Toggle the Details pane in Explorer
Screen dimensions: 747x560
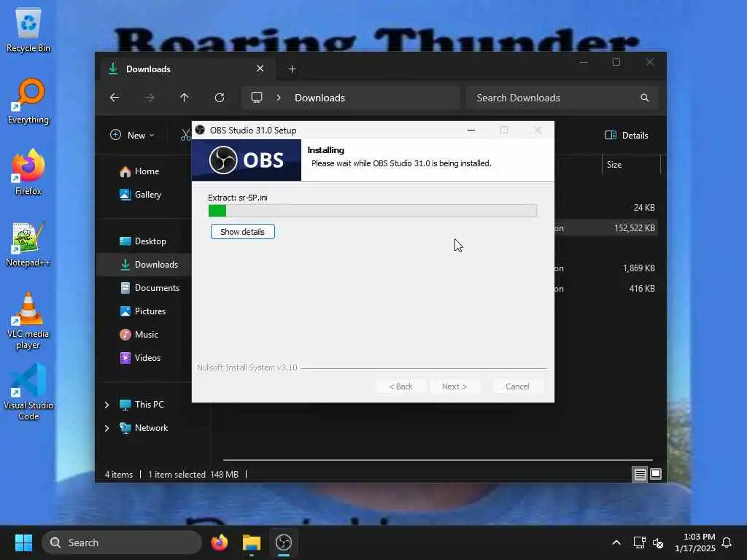[x=626, y=135]
